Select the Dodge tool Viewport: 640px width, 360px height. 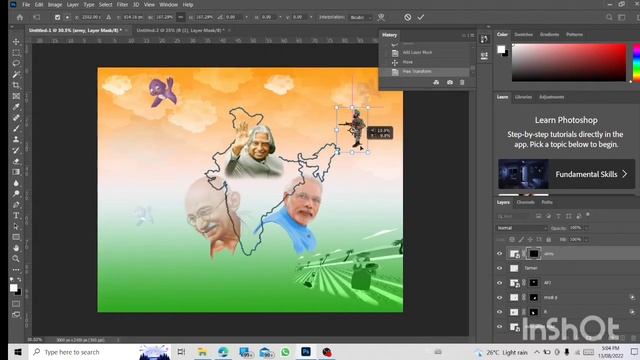[x=16, y=194]
